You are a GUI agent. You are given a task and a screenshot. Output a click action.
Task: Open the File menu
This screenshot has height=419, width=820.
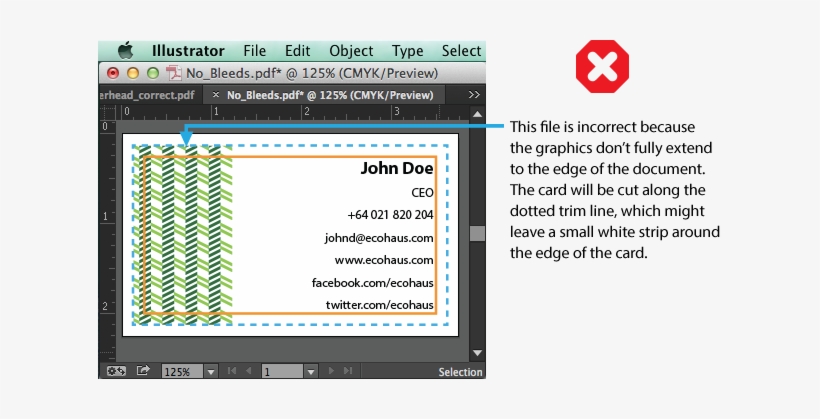255,51
